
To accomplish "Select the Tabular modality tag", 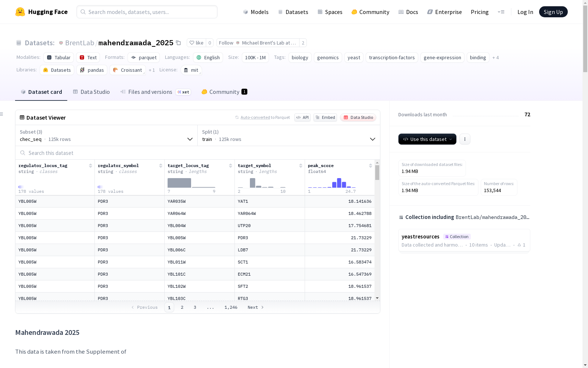I will (59, 57).
